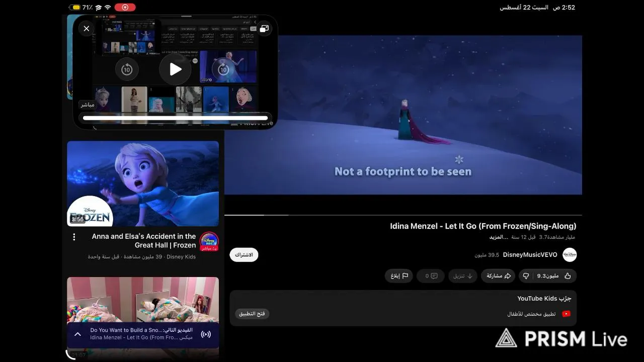Open the pink bedroom video thumbnail

(143, 300)
